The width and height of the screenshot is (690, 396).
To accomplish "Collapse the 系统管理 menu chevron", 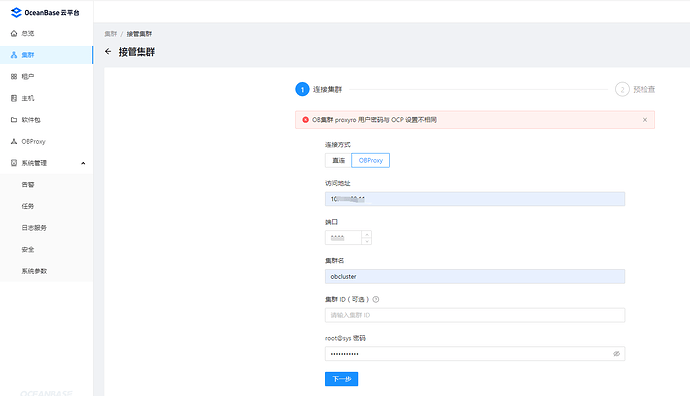I will click(83, 163).
